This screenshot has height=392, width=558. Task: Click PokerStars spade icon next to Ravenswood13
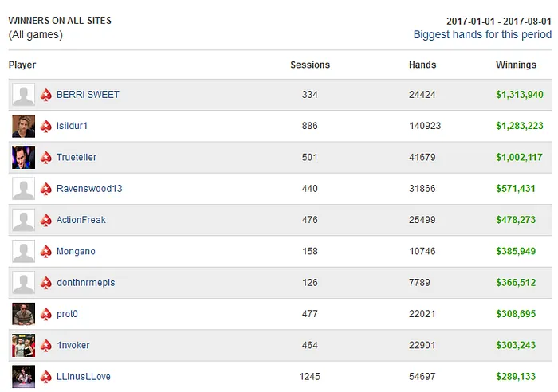coord(46,189)
